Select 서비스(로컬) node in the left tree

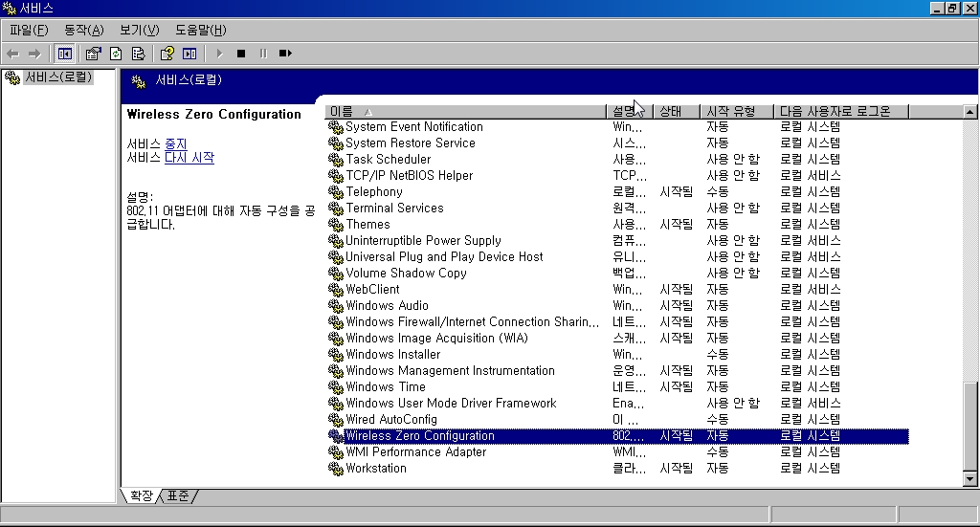tap(58, 77)
